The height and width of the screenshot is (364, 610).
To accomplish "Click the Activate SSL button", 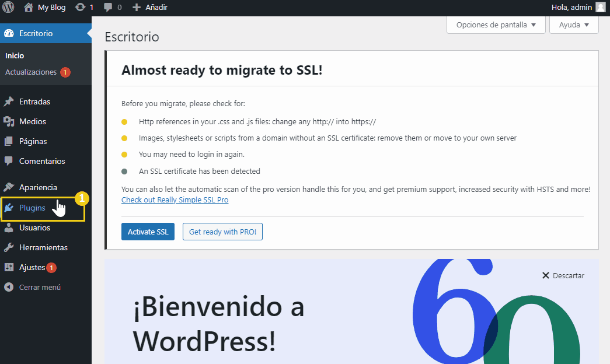I will tap(148, 232).
